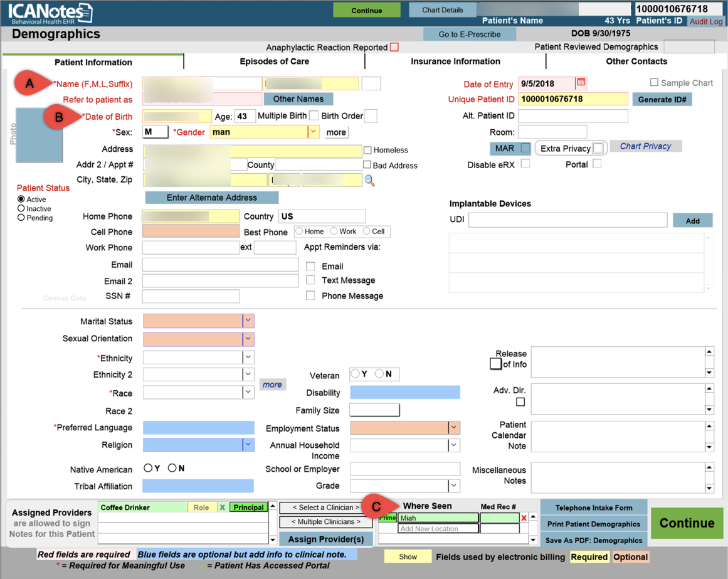Enable Text Message appointment reminders
Viewport: 728px width, 579px height.
click(310, 280)
